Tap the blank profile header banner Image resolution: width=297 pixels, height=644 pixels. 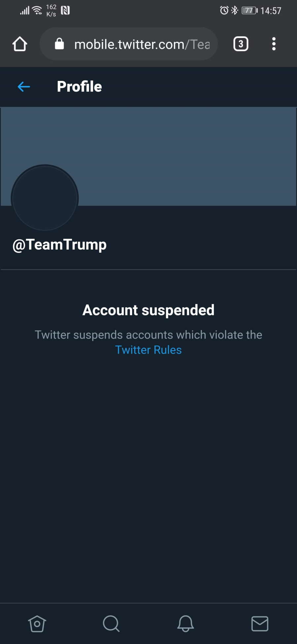tap(148, 156)
